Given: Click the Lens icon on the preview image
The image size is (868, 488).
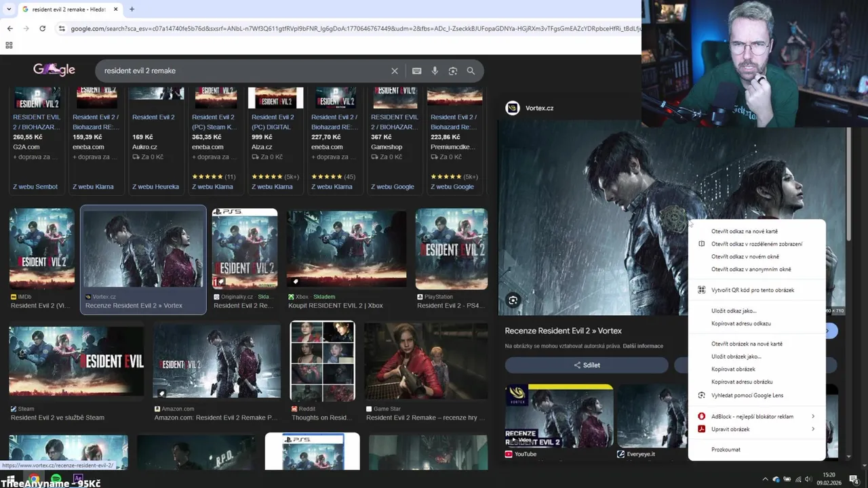Looking at the screenshot, I should point(513,300).
